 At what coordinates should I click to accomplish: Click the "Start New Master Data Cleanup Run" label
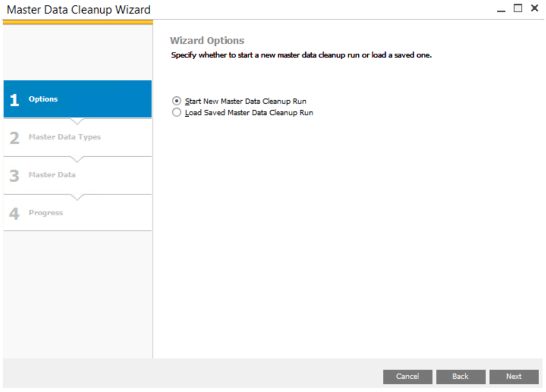pyautogui.click(x=245, y=101)
